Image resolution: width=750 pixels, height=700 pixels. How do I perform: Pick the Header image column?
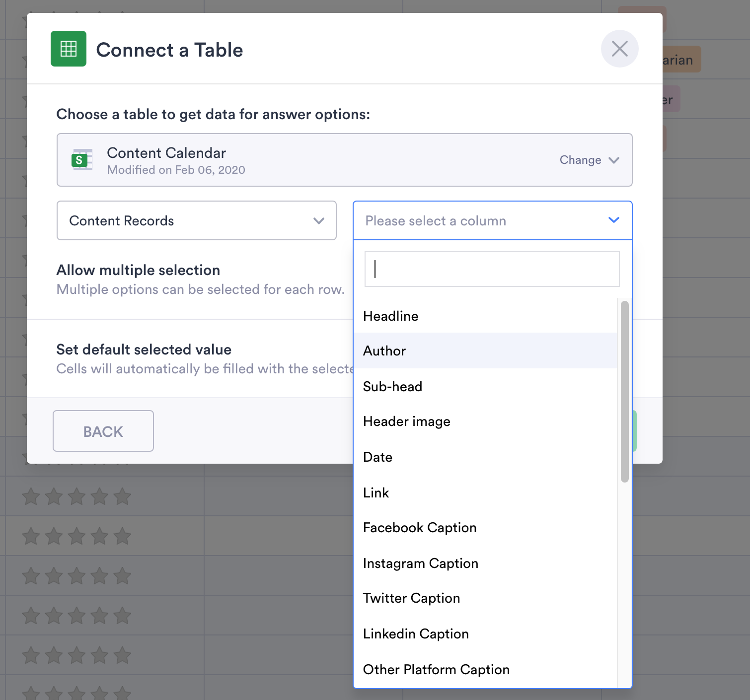coord(406,421)
